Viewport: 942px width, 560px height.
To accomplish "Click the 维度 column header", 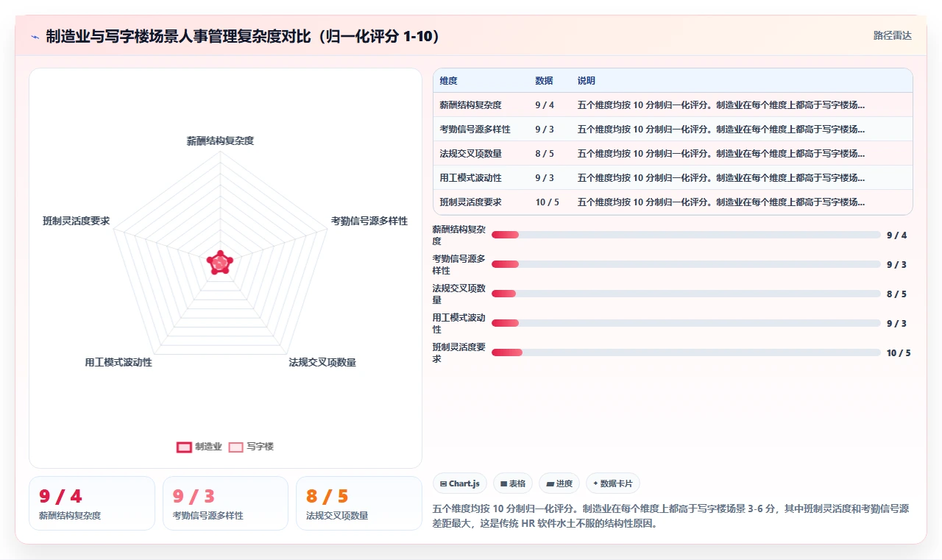I will (x=449, y=81).
